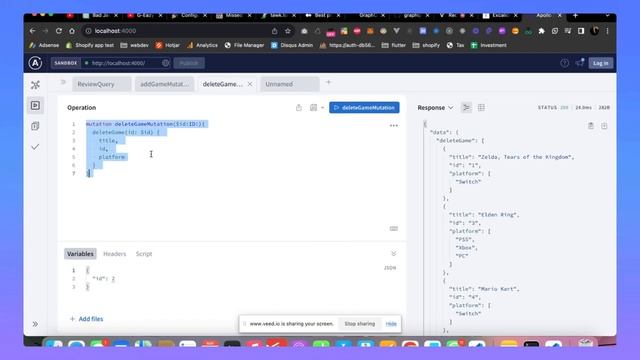Screen dimensions: 640x360
Task: Click the Apollo logo
Action: 36,63
